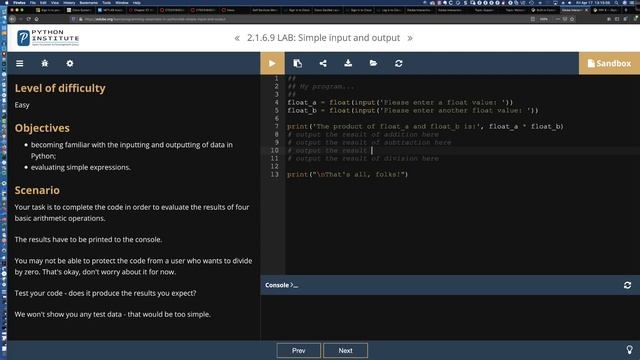
Task: Close the active browser tab
Action: point(587,10)
